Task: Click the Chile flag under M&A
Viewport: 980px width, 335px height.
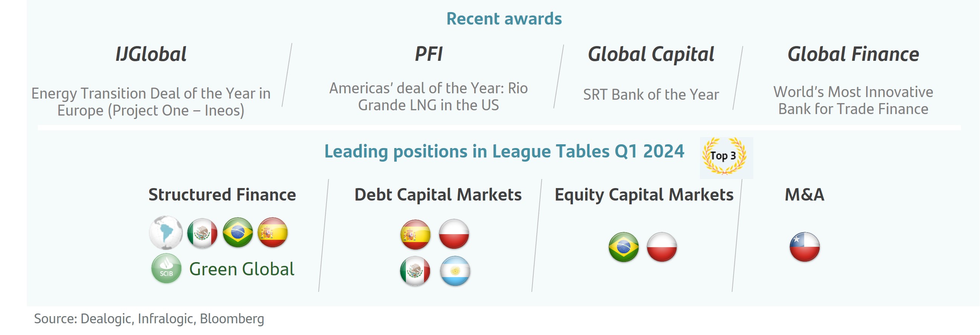Action: coord(805,247)
